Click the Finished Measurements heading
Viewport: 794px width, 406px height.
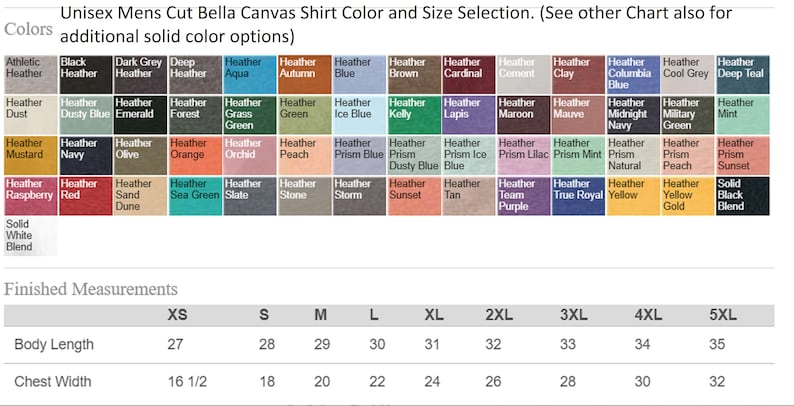(x=91, y=289)
